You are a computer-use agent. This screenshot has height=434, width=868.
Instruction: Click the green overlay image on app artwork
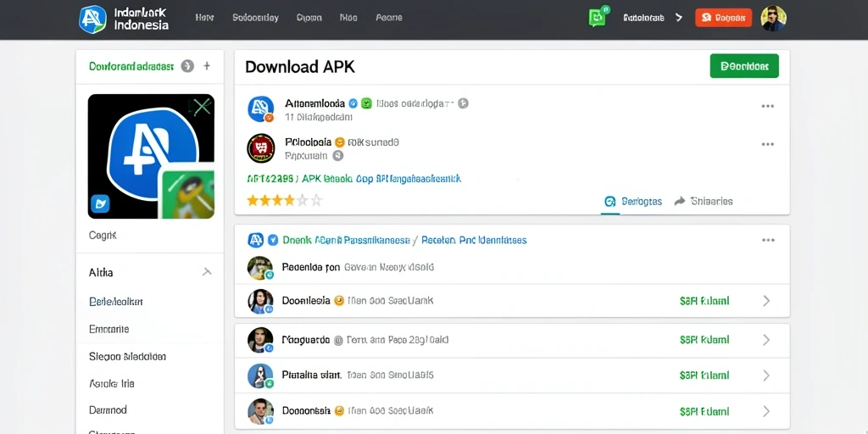(x=186, y=191)
